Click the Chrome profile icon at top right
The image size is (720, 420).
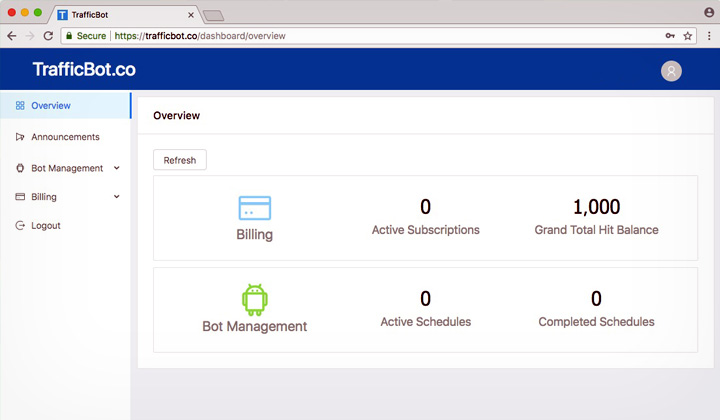pyautogui.click(x=709, y=12)
